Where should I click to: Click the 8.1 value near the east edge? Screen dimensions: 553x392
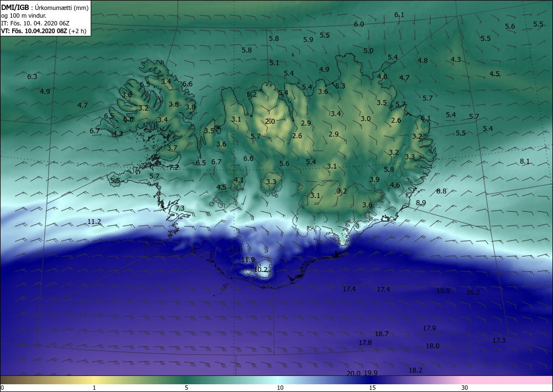(525, 161)
